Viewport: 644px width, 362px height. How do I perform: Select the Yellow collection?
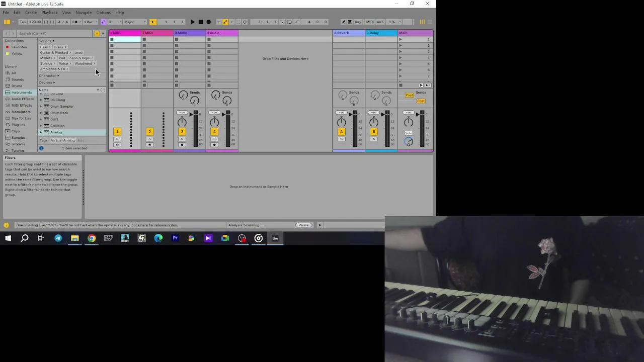17,53
